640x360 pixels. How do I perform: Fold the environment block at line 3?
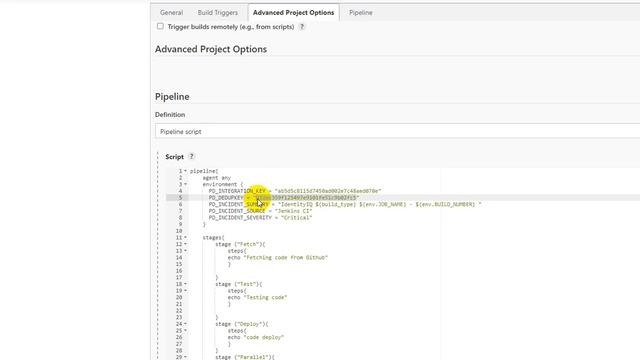[x=185, y=184]
